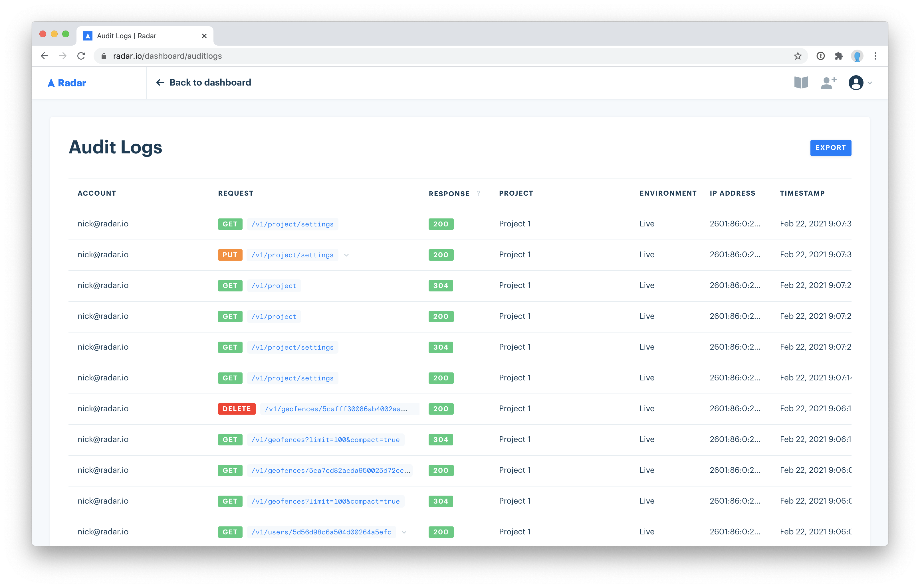Expand the PUT /v1/project/settings request details
The height and width of the screenshot is (588, 920).
pos(346,255)
